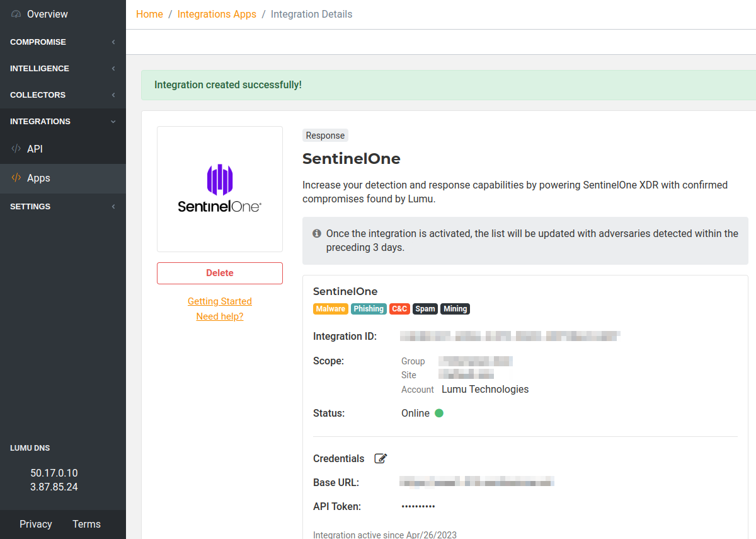Screen dimensions: 756x539
Task: Open the Terms footer link
Action: click(x=86, y=524)
